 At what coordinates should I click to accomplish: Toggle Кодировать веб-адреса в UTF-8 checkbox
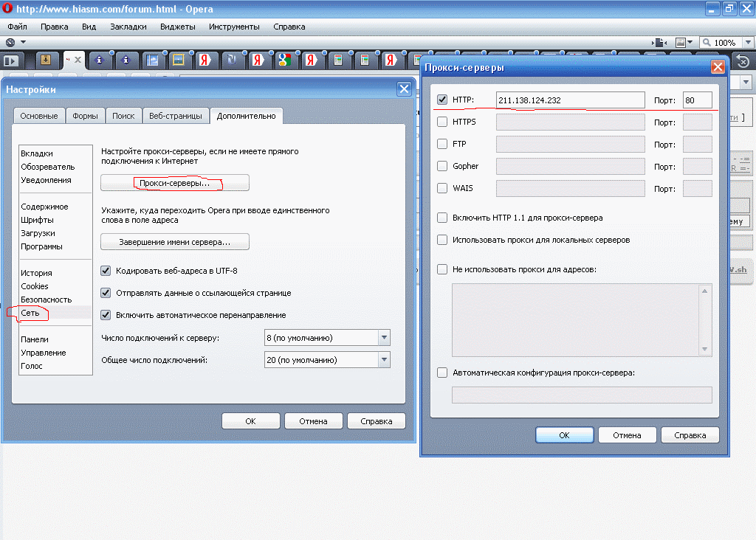pos(105,271)
